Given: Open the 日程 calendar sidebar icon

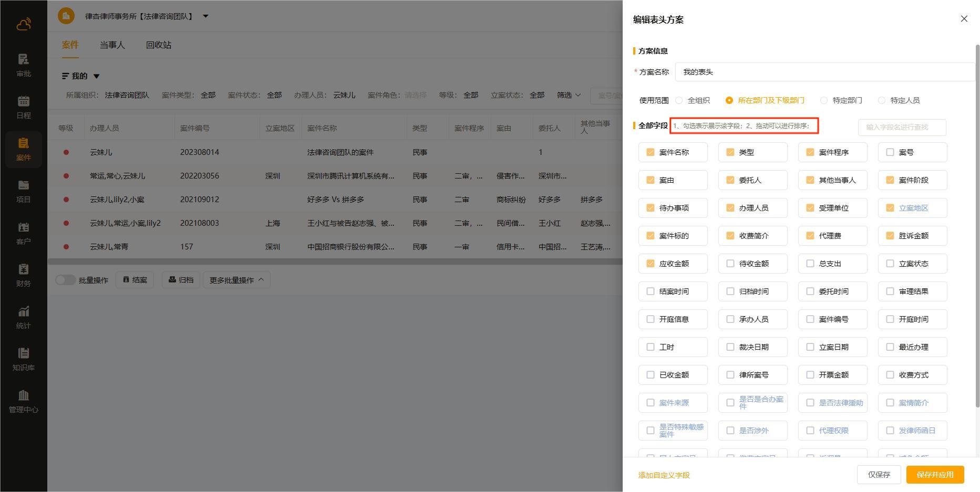Looking at the screenshot, I should (x=24, y=107).
